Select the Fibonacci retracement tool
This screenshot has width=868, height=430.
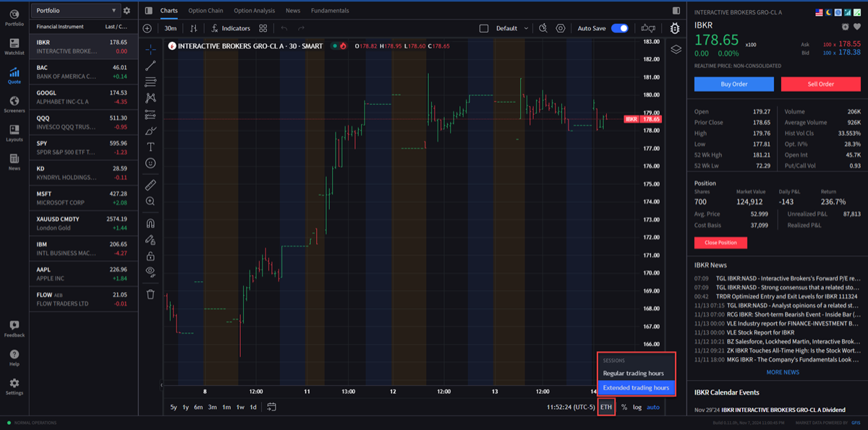[150, 82]
